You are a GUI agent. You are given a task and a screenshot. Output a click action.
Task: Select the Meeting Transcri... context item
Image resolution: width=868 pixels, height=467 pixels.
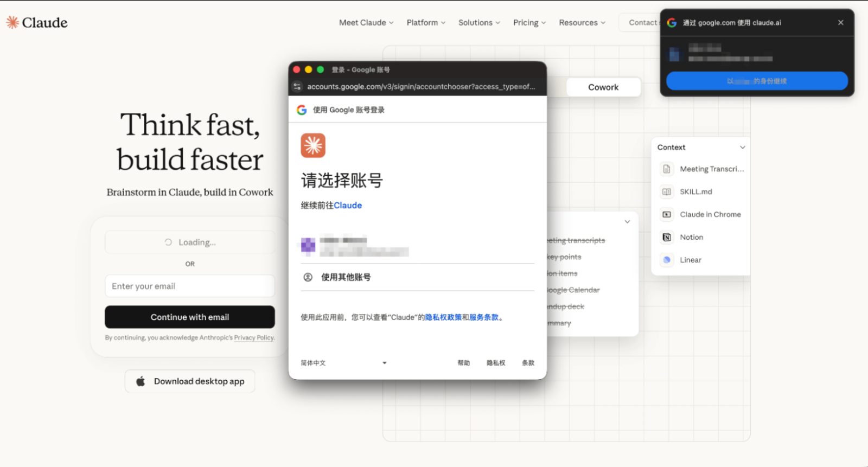[x=701, y=169]
